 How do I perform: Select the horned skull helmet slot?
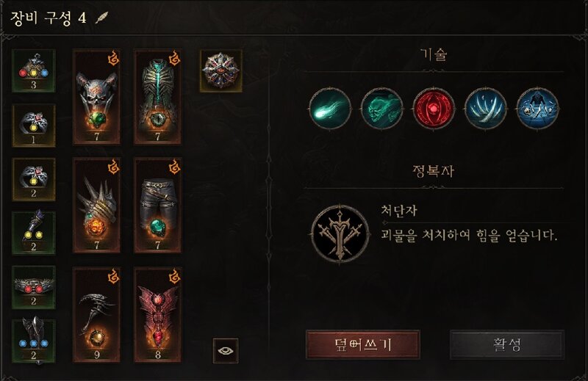pyautogui.click(x=97, y=97)
